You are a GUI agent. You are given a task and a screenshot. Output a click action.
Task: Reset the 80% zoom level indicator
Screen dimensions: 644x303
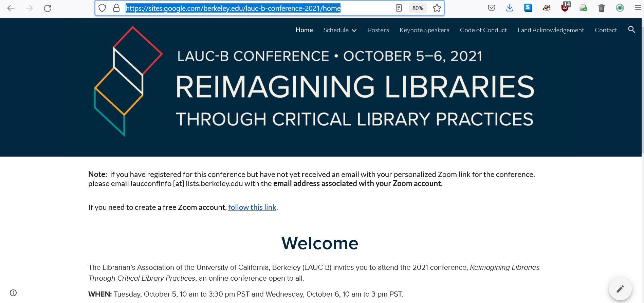click(x=418, y=8)
